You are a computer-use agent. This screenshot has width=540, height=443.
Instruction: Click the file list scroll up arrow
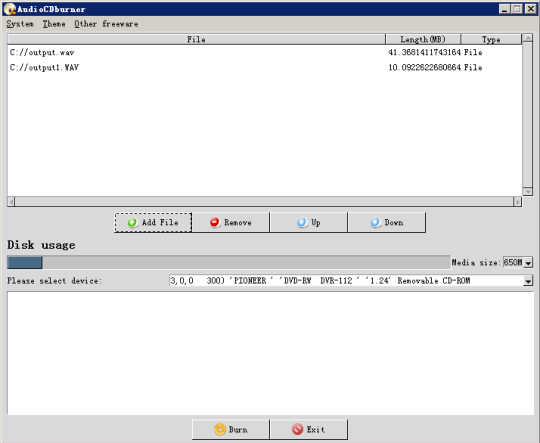[x=528, y=38]
